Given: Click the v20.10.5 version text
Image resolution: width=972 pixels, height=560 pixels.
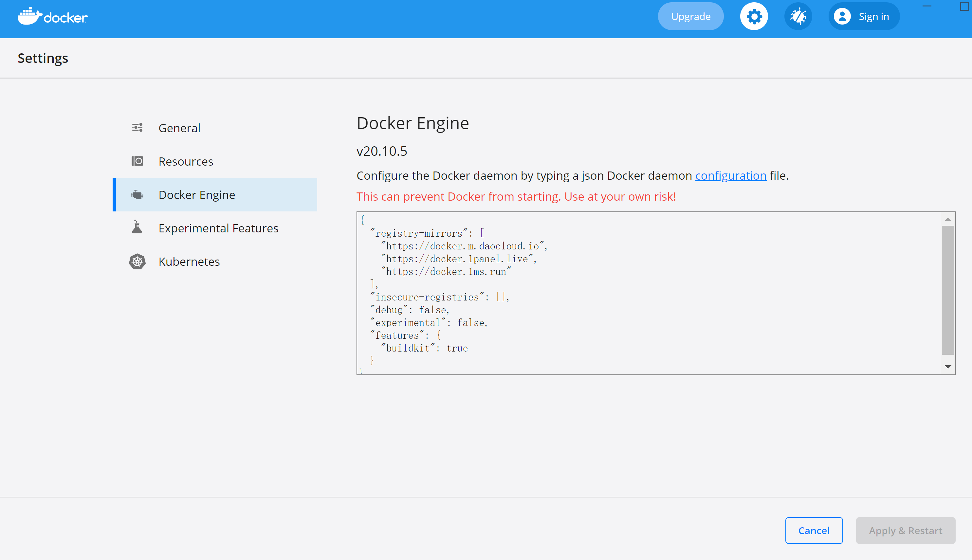Looking at the screenshot, I should click(382, 151).
